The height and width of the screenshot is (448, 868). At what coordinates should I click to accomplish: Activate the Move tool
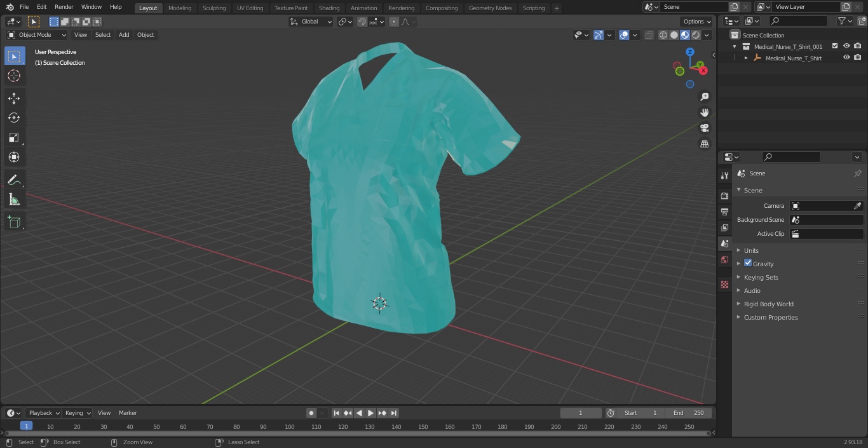[14, 98]
